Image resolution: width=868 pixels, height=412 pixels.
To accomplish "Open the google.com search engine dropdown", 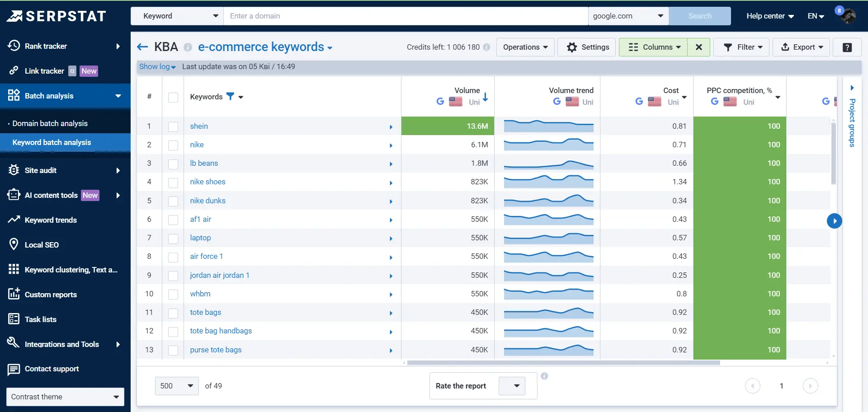I will coord(628,16).
